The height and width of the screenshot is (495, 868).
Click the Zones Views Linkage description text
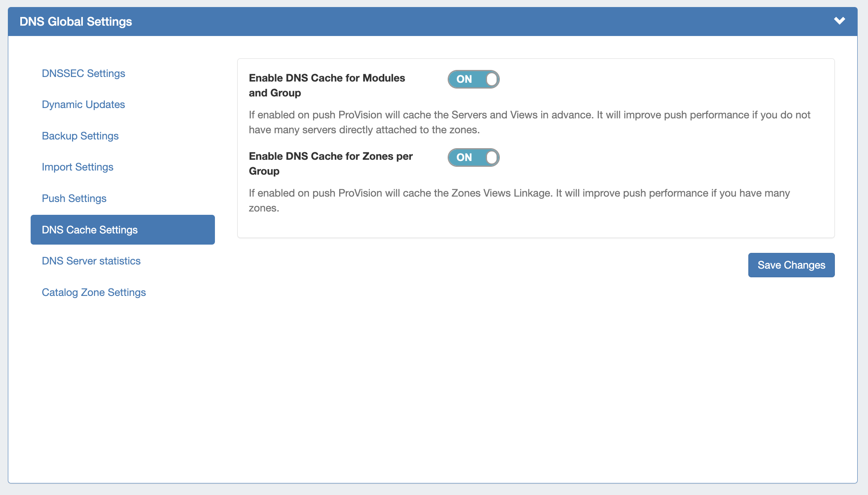coord(519,200)
